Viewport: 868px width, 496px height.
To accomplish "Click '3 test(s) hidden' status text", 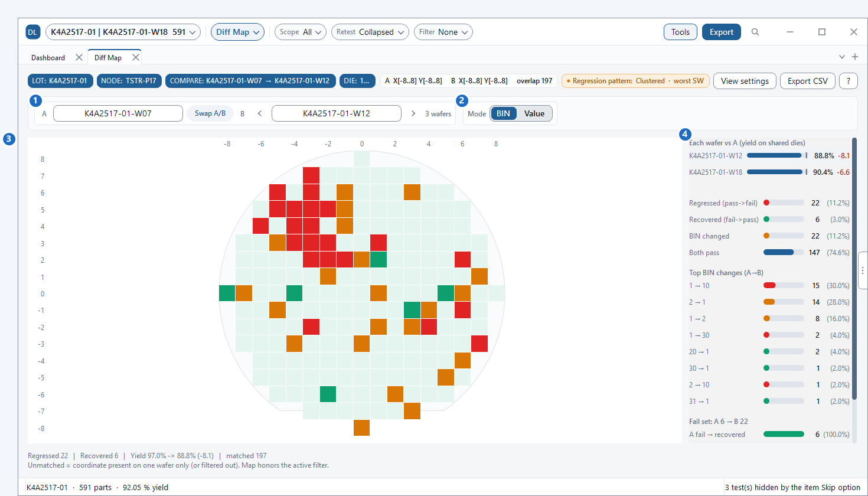I will (792, 487).
